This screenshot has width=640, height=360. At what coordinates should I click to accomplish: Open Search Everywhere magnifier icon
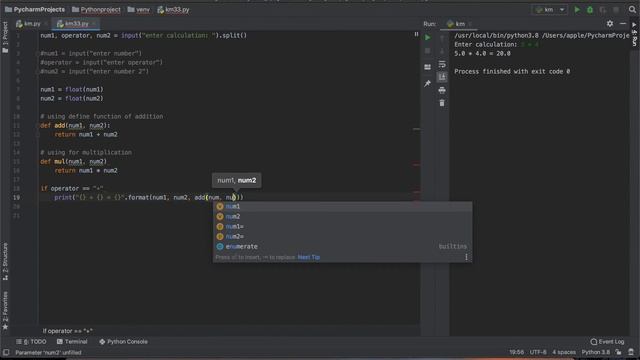[632, 9]
